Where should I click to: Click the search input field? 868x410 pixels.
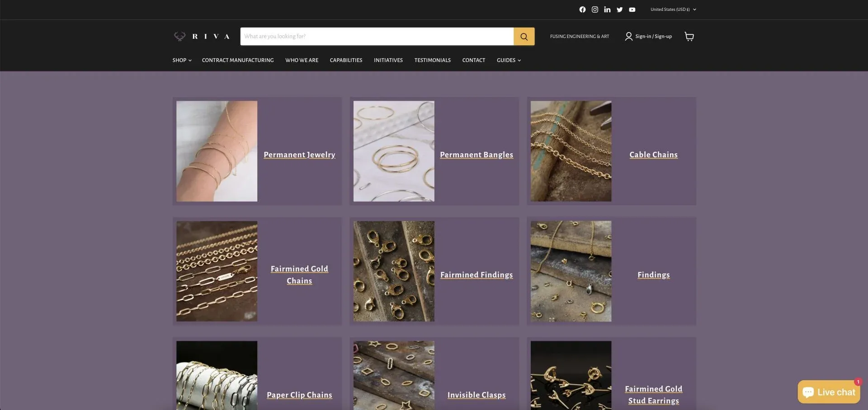(x=377, y=37)
